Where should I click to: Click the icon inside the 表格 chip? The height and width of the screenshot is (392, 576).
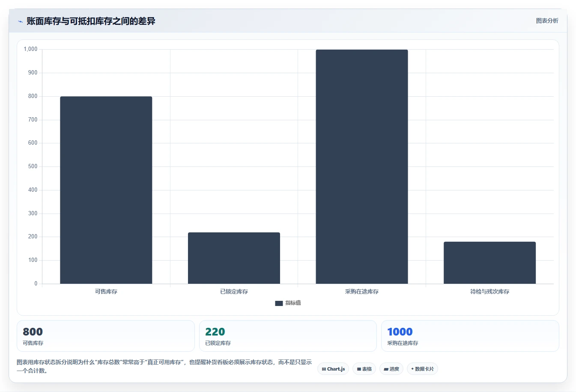[359, 369]
